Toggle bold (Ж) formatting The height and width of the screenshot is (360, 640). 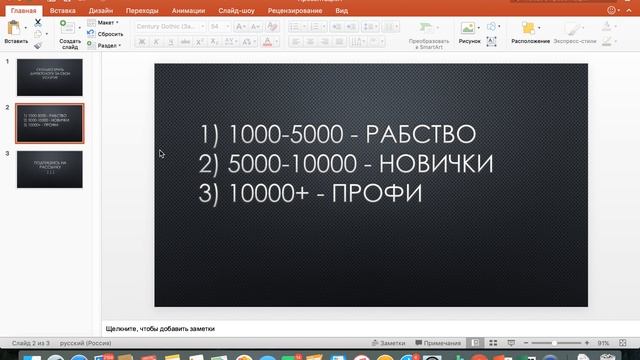[x=142, y=42]
